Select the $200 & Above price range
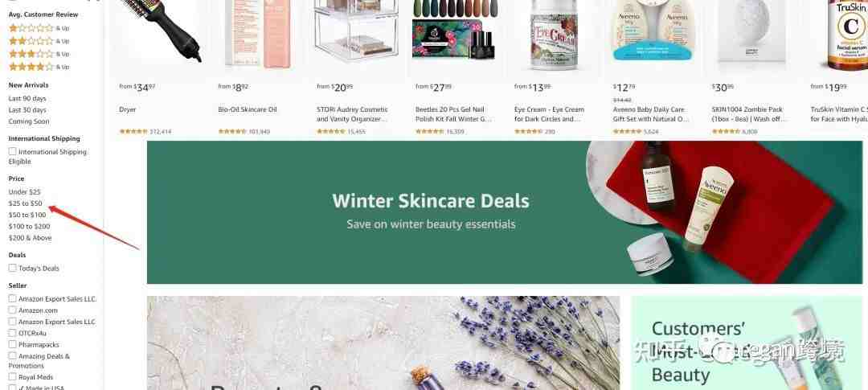Viewport: 868px width, 390px height. pyautogui.click(x=30, y=238)
